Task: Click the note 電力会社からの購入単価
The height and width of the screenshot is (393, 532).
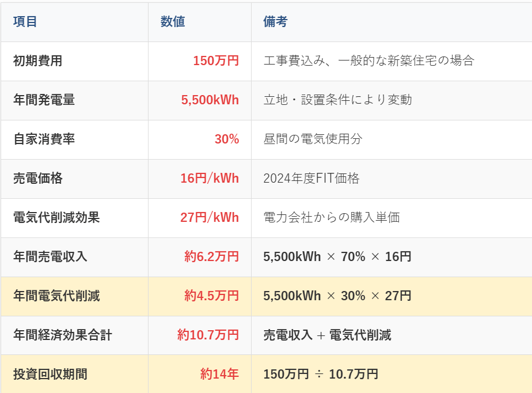Action: (332, 218)
